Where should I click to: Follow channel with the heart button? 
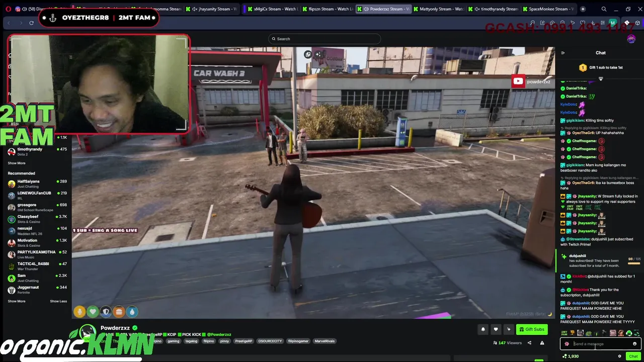tap(496, 329)
